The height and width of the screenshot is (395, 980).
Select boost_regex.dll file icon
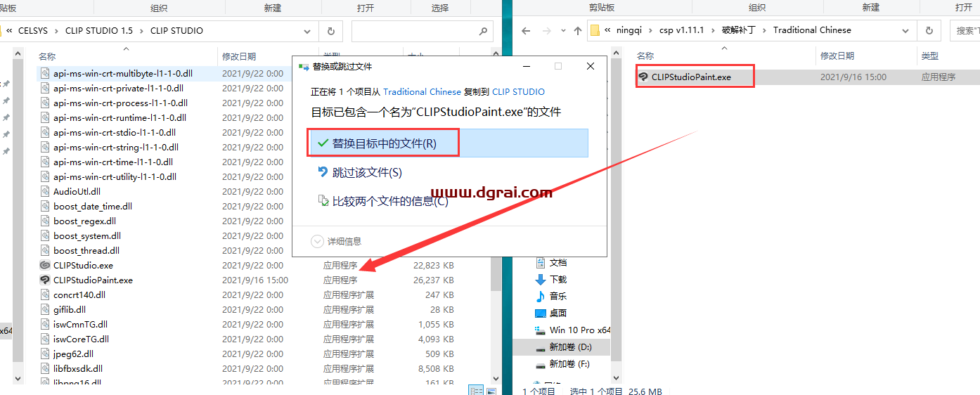tap(46, 221)
